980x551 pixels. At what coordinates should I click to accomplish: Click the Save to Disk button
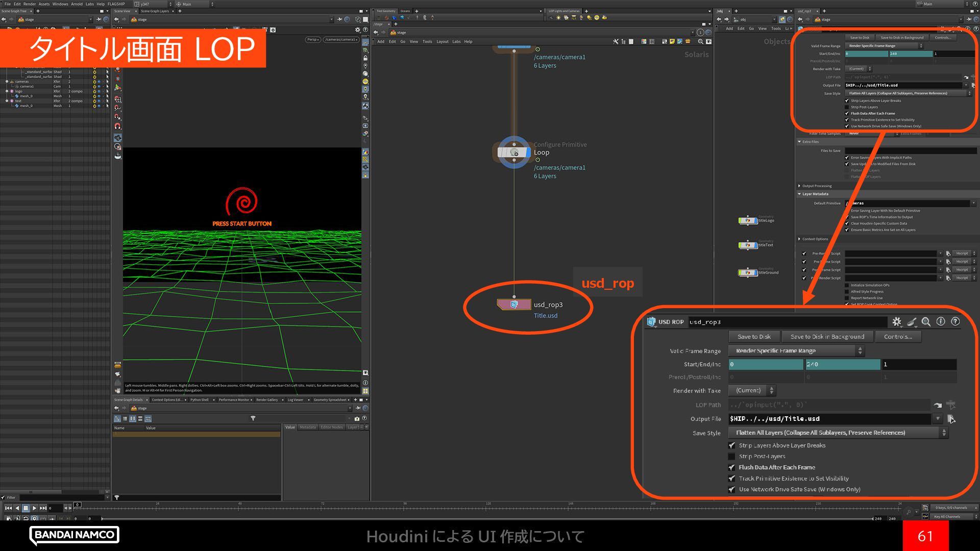point(754,337)
